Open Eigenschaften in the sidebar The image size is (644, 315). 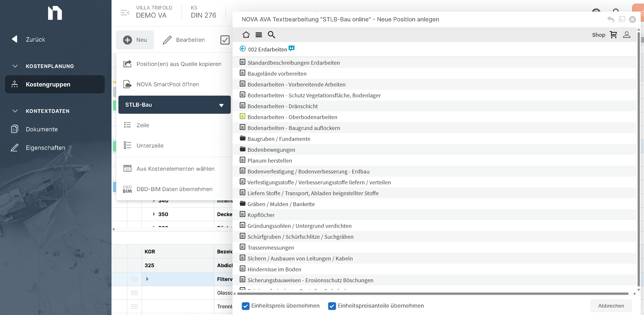pos(45,148)
